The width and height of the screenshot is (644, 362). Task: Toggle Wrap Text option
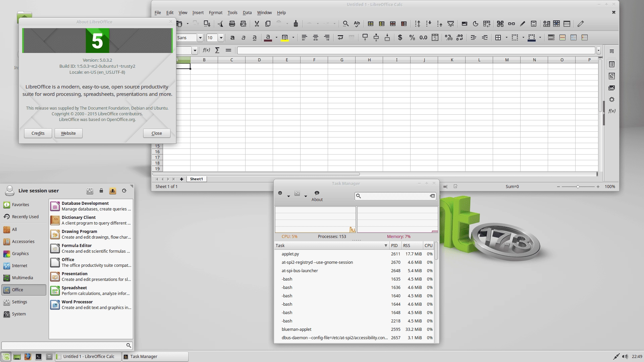click(x=340, y=38)
